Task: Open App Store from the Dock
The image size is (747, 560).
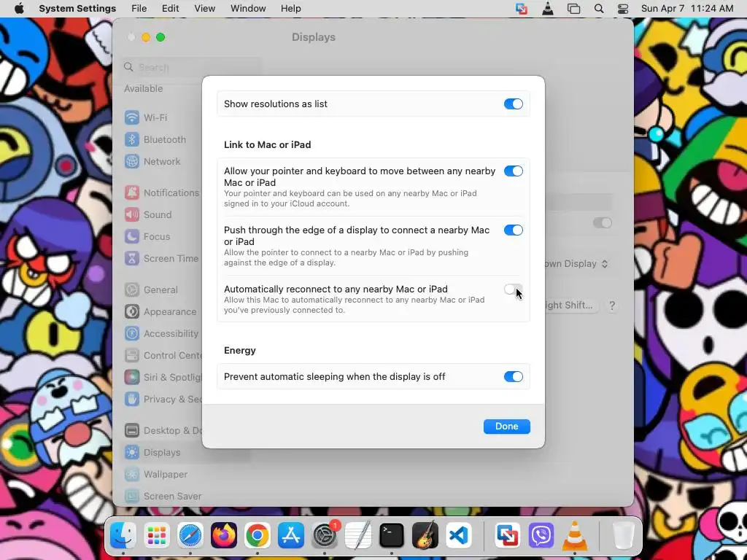Action: (x=290, y=536)
